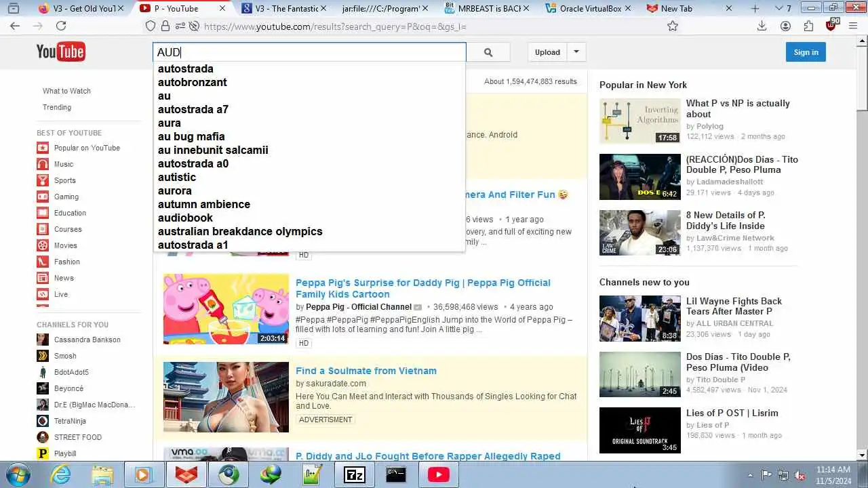Click the Movies category icon
This screenshot has height=488, width=868.
[43, 245]
